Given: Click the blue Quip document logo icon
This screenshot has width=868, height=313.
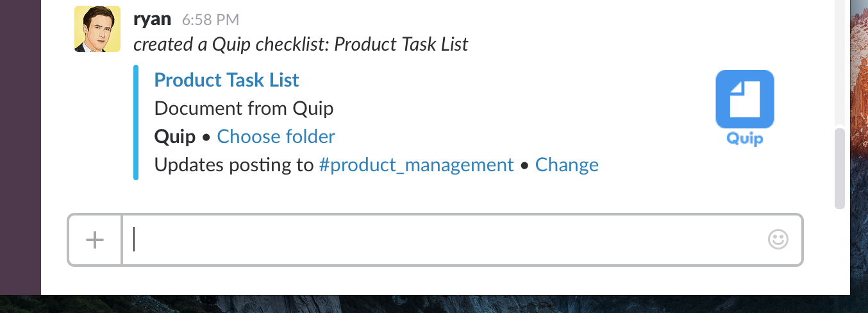Looking at the screenshot, I should [x=744, y=99].
